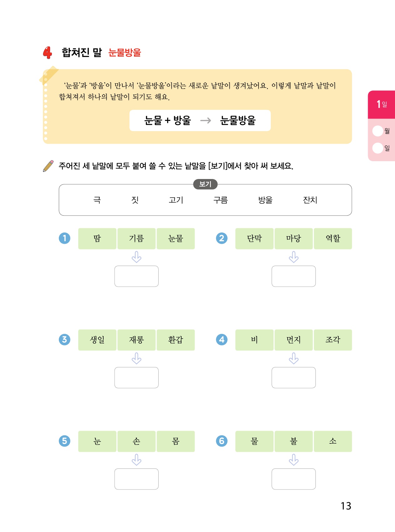Click the blue circled number 4 badge
Viewport: 395px width, 532px height.
(222, 340)
